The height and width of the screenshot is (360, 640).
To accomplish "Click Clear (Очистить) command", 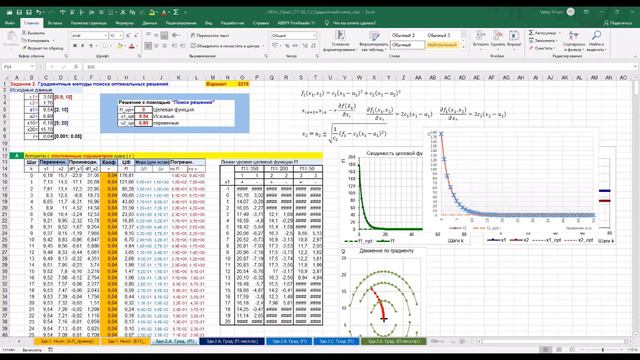I will click(541, 48).
